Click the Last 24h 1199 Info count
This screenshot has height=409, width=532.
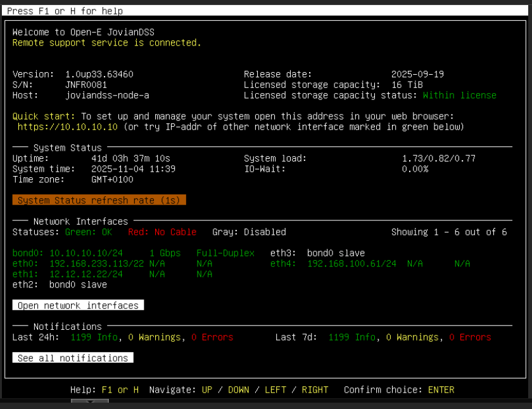94,337
